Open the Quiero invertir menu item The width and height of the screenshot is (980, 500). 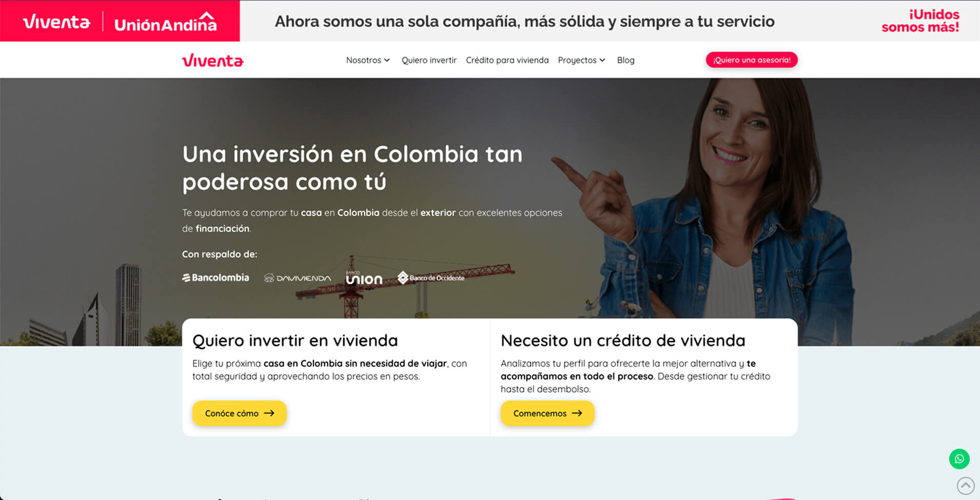(x=429, y=60)
